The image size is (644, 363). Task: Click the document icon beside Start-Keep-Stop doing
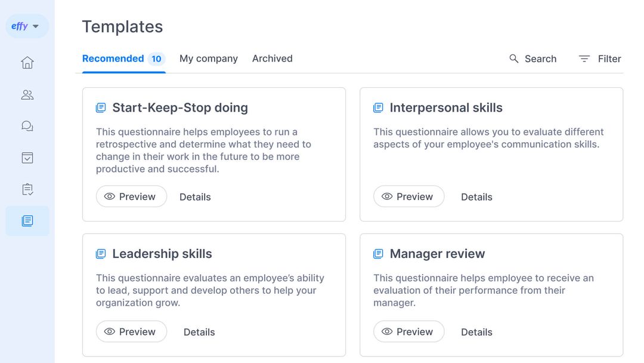[100, 107]
